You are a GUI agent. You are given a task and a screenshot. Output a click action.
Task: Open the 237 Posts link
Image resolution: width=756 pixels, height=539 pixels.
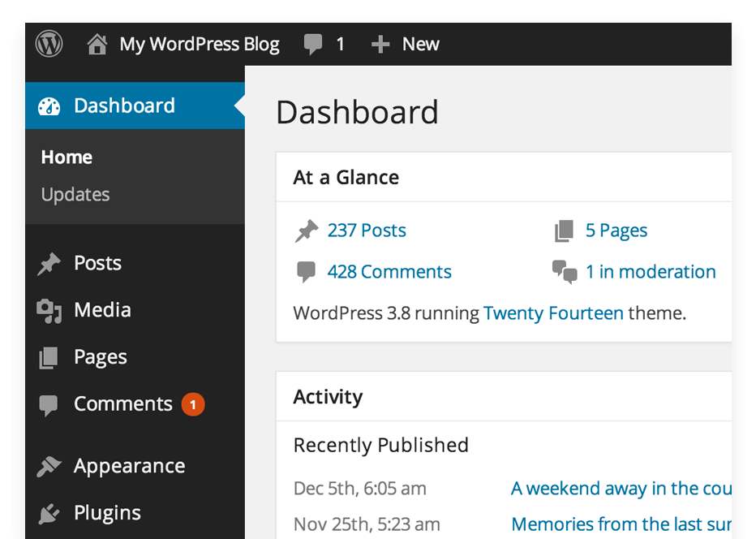click(x=367, y=231)
